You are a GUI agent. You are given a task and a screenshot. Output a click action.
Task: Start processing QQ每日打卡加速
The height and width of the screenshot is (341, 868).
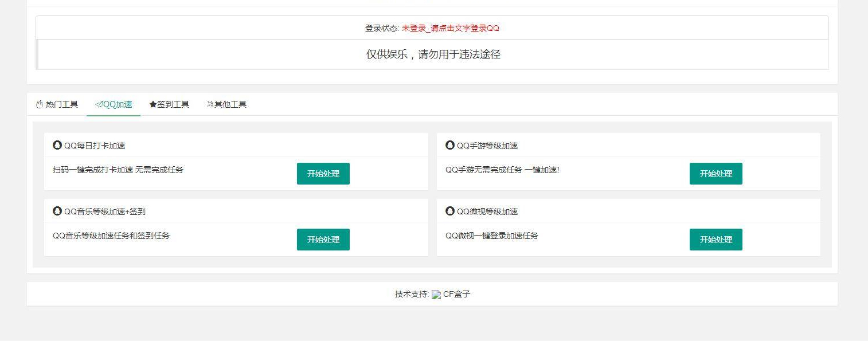click(323, 174)
